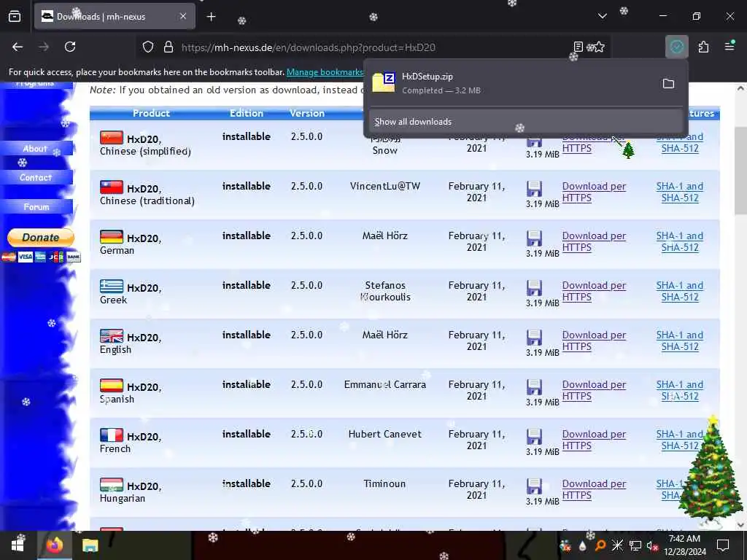The width and height of the screenshot is (747, 560).
Task: Click the Firefox View icon in the tab bar
Action: pyautogui.click(x=15, y=17)
